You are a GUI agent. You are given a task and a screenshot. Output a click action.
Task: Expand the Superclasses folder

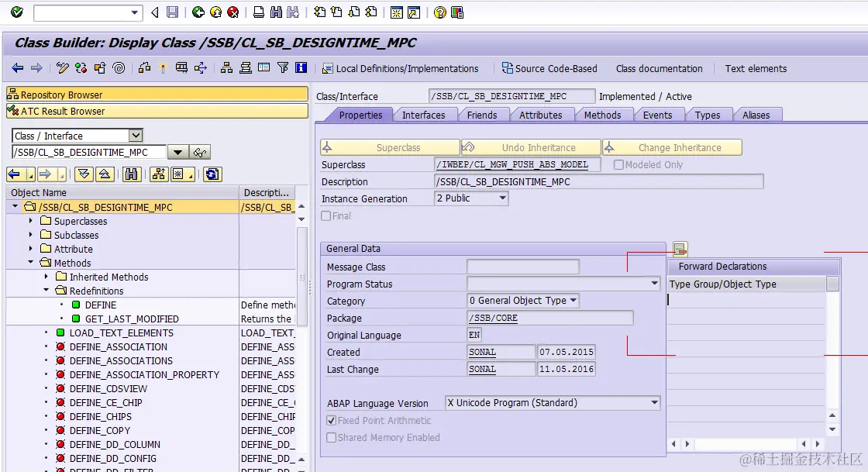pyautogui.click(x=31, y=220)
